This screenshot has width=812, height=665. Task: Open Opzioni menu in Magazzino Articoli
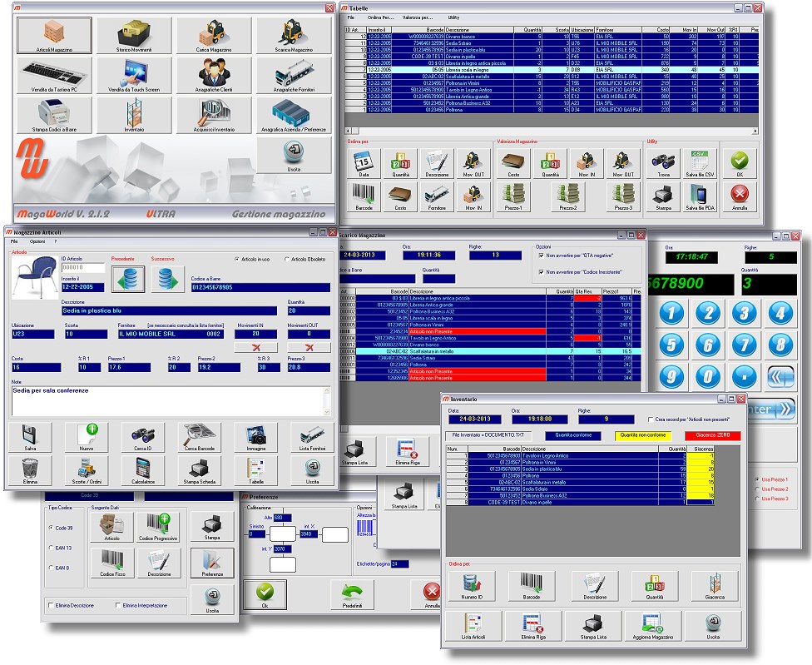tap(37, 241)
